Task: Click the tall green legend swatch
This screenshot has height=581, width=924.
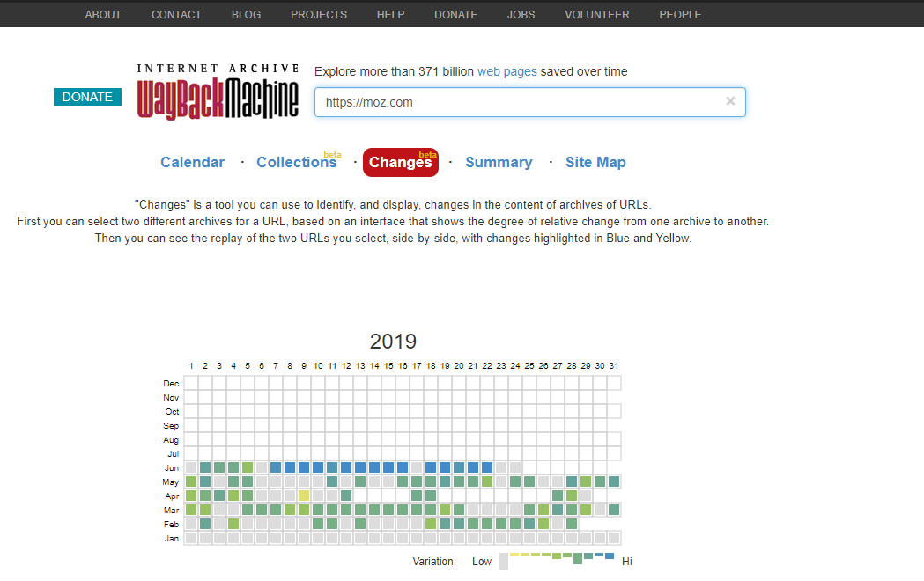Action: click(x=578, y=559)
